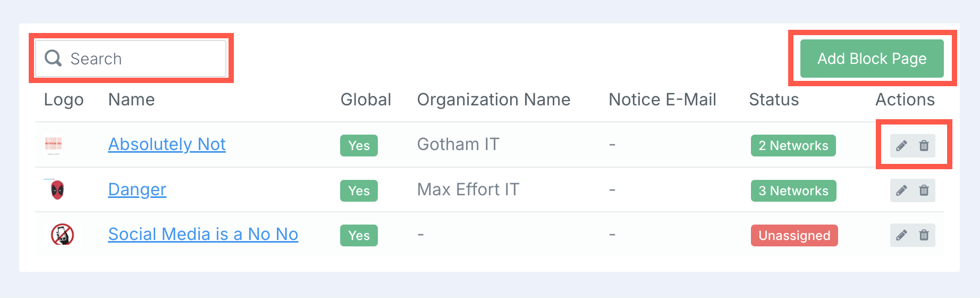980x298 pixels.
Task: Delete Social Media is a No No
Action: point(924,235)
